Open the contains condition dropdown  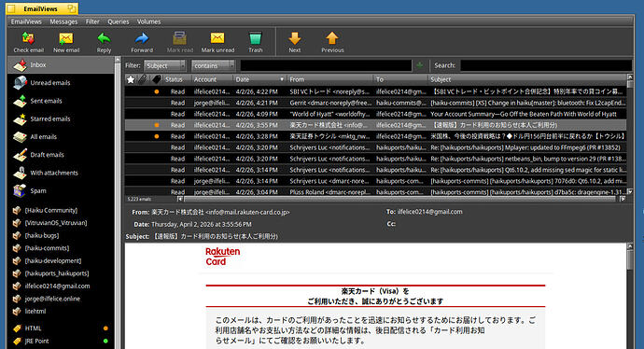tap(213, 65)
